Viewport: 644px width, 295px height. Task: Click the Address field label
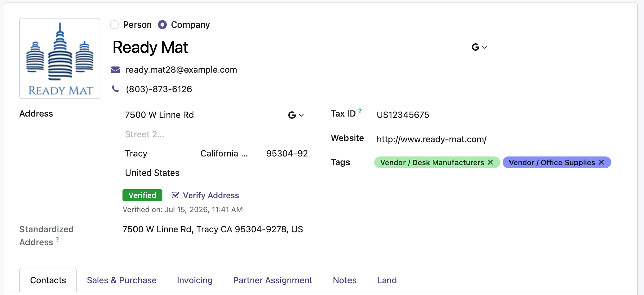(x=36, y=114)
